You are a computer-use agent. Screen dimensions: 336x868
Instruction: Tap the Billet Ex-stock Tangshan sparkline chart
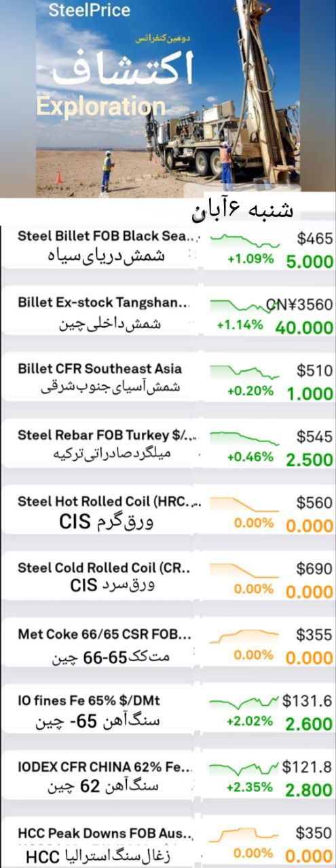tap(244, 306)
